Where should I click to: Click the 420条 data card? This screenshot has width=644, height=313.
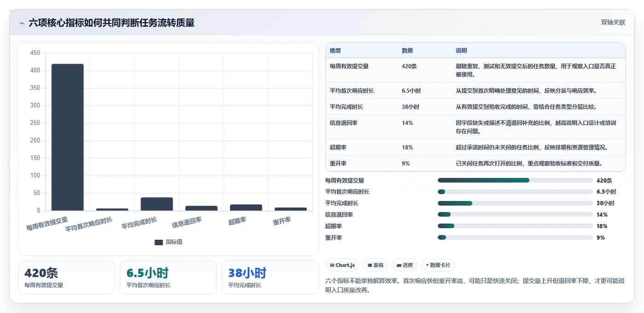pos(66,278)
